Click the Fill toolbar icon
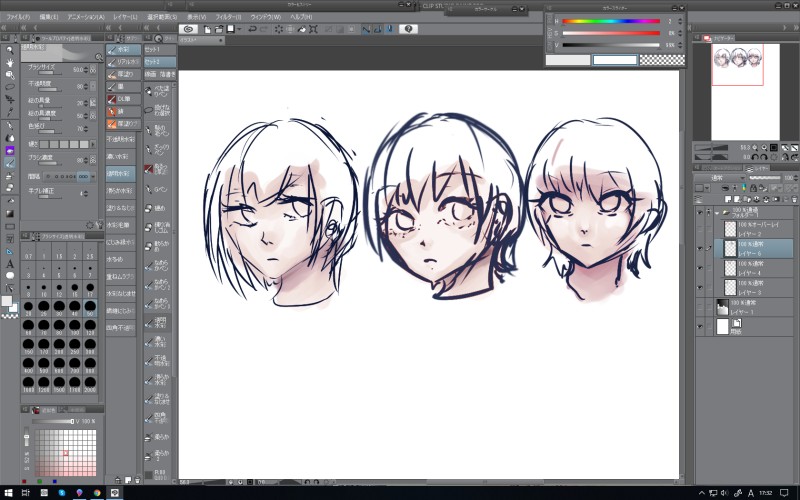 (302, 29)
